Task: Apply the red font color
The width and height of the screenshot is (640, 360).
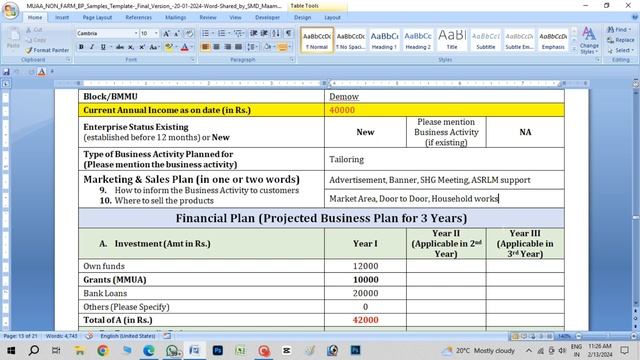Action: (x=184, y=47)
